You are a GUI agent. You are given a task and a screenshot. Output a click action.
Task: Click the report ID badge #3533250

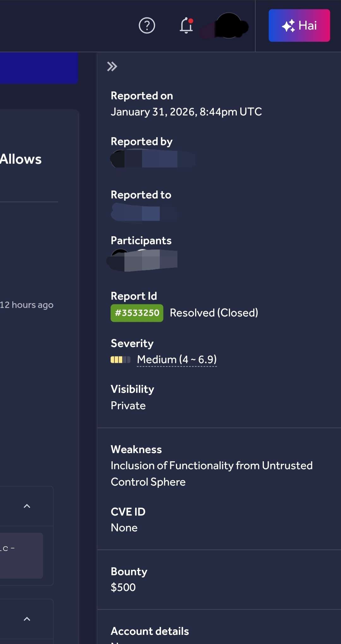(137, 313)
